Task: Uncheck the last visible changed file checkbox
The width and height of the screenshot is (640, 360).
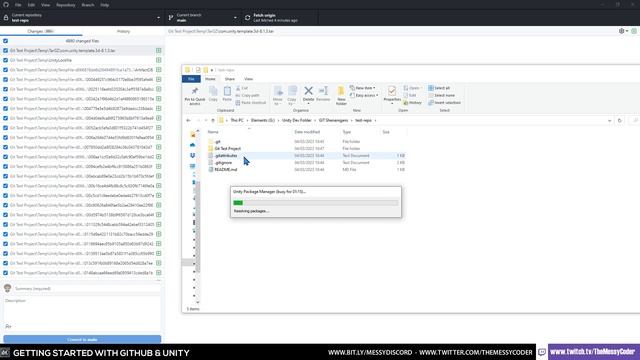Action: [5, 273]
